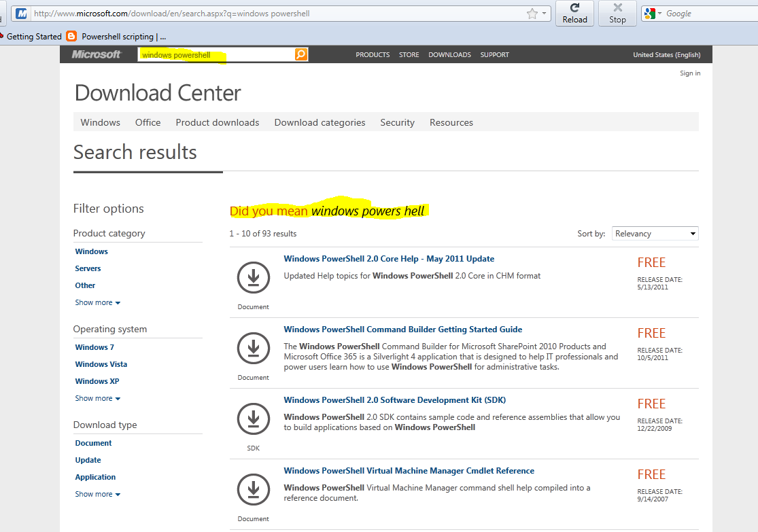
Task: Filter results by Windows 7
Action: (x=94, y=347)
